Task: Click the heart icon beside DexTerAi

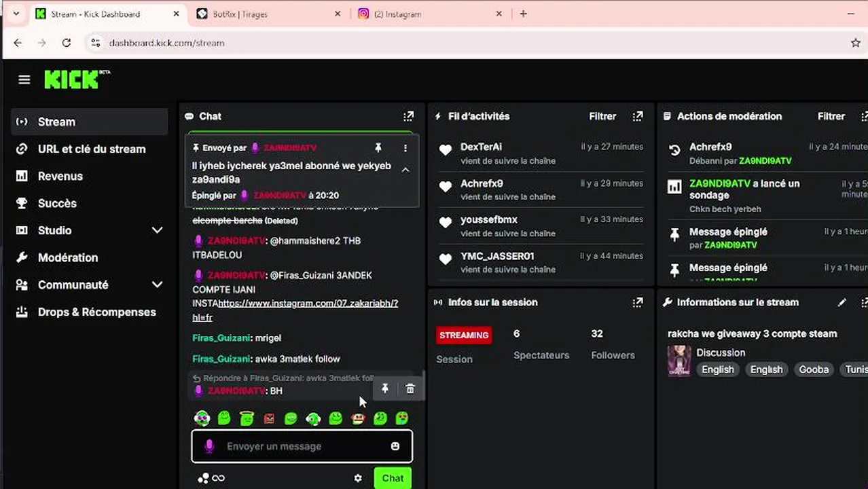Action: pyautogui.click(x=446, y=150)
